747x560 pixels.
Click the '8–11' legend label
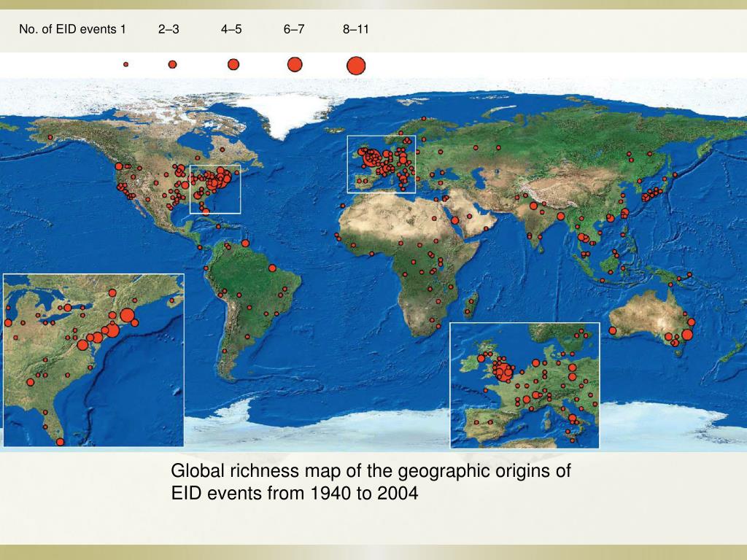(356, 29)
